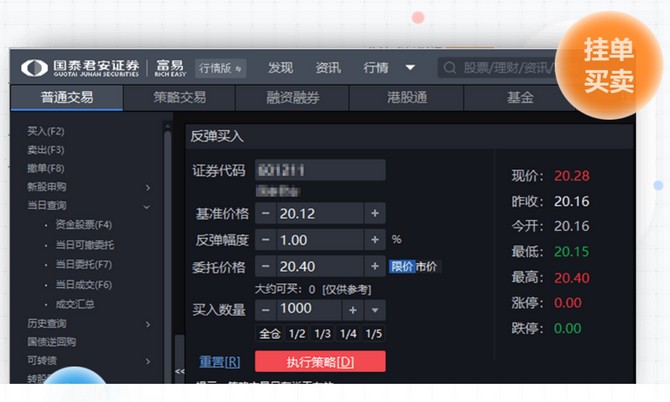
Task: Click 昨收 value 20.16
Action: click(x=572, y=201)
